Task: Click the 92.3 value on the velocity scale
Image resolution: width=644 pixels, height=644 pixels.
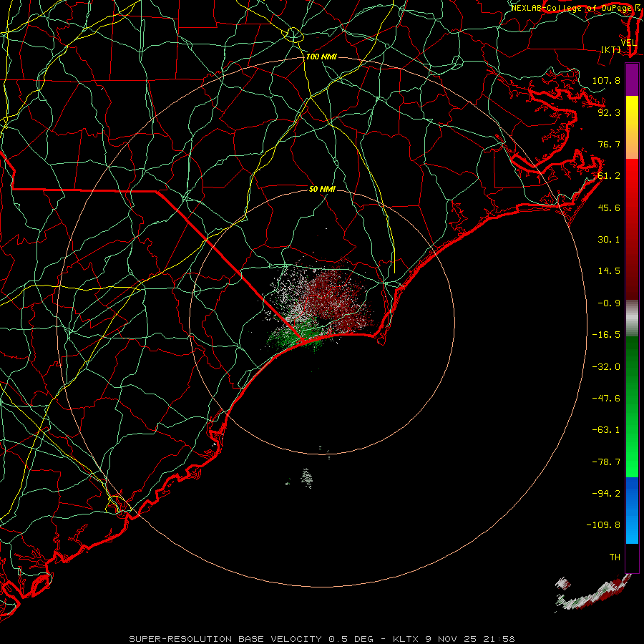Action: [609, 112]
